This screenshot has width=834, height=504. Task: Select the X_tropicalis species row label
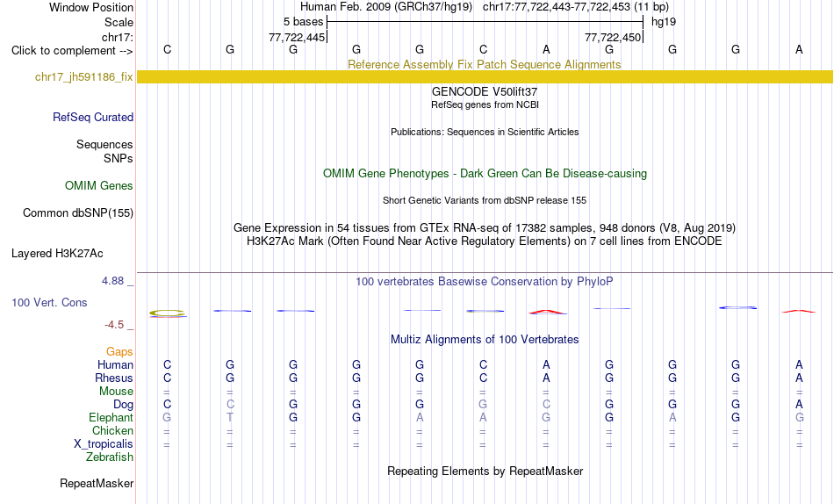pyautogui.click(x=104, y=444)
